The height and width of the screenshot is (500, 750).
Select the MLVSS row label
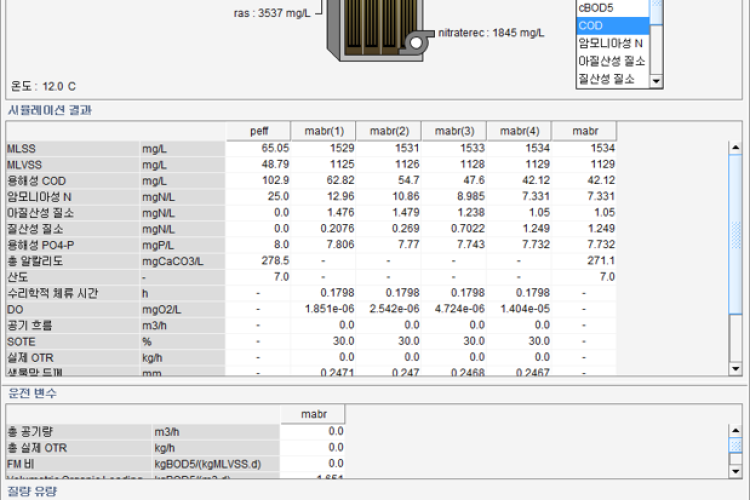tap(72, 165)
